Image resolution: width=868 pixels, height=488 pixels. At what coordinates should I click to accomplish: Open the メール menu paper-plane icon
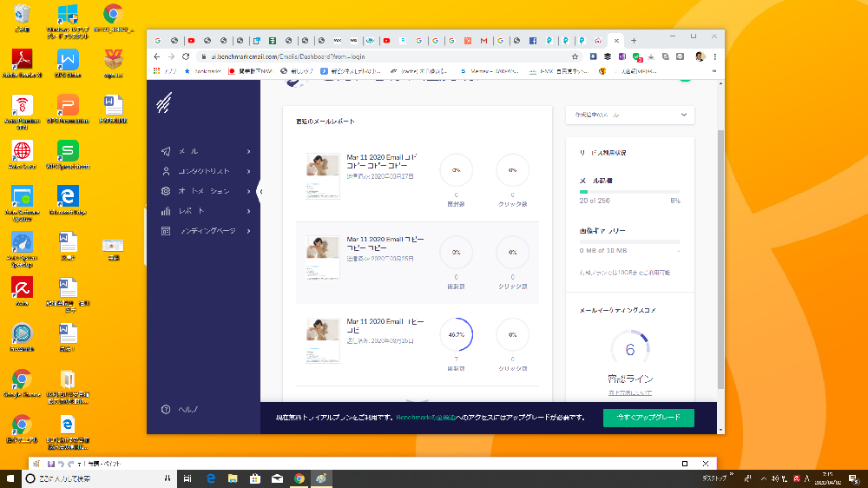click(166, 151)
